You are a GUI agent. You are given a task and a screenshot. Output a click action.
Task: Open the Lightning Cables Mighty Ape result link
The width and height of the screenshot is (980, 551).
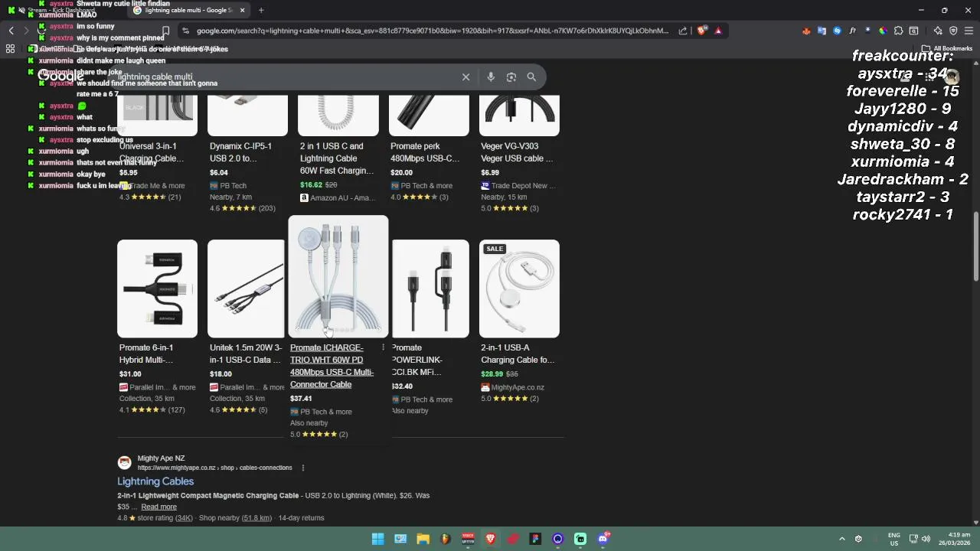155,481
